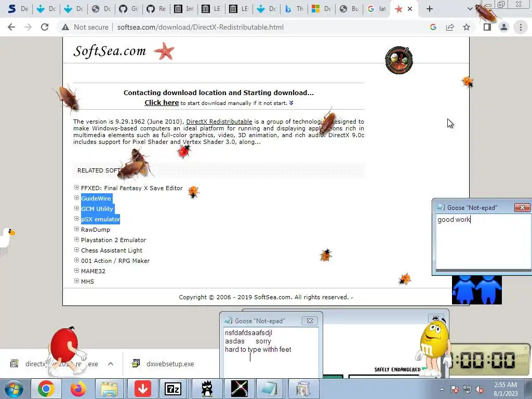This screenshot has height=399, width=532.
Task: Switch to the GitHub 'Re' tab
Action: point(156,9)
